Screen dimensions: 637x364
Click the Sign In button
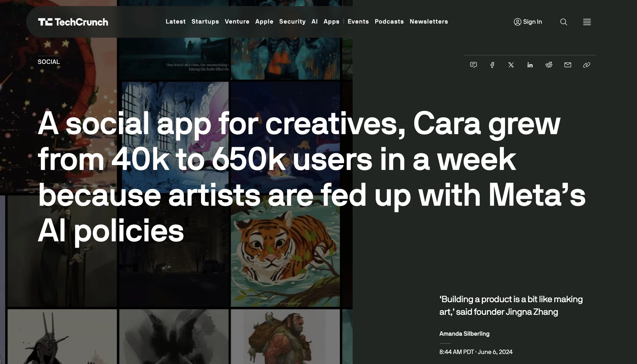pyautogui.click(x=528, y=22)
